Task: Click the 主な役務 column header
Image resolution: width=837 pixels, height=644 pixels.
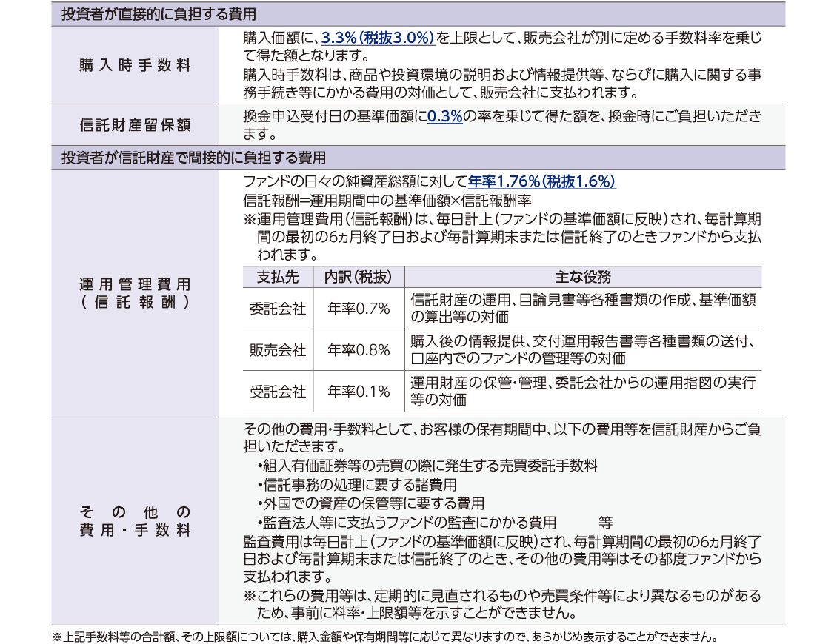Action: [x=583, y=277]
